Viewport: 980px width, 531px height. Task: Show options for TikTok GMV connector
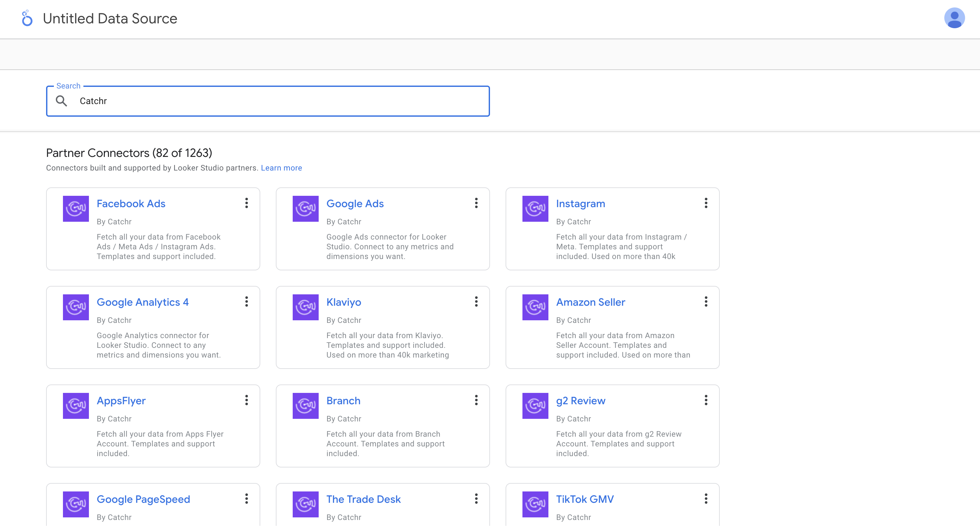(706, 498)
